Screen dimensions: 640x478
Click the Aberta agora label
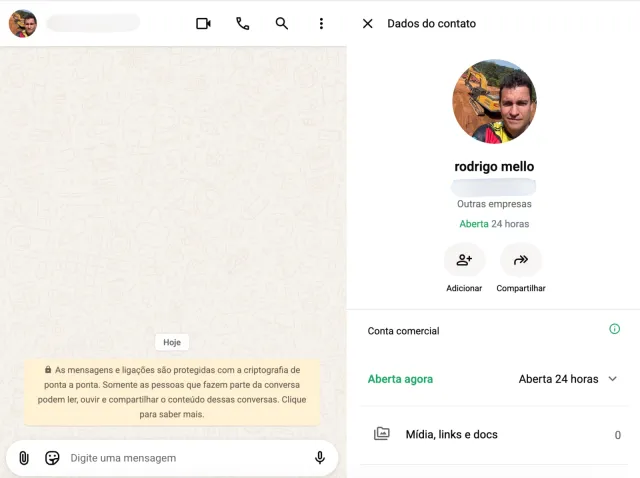pyautogui.click(x=400, y=379)
